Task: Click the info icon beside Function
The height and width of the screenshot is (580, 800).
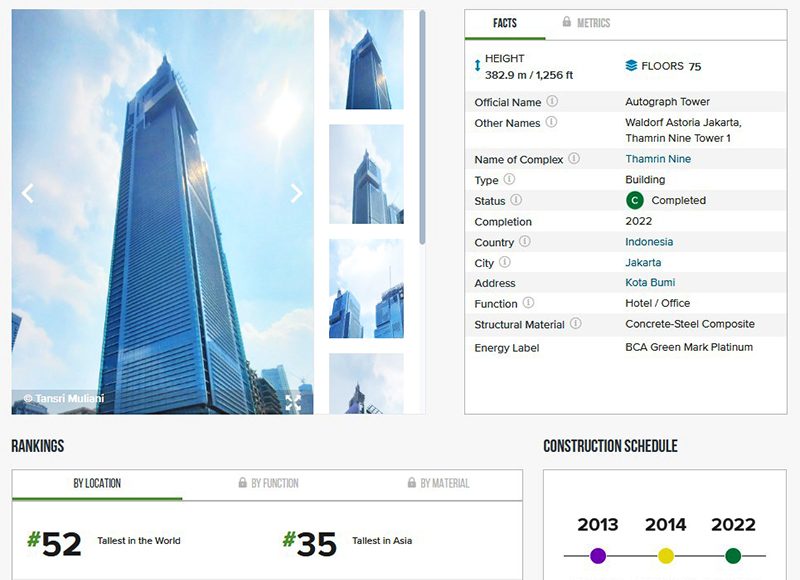Action: pyautogui.click(x=528, y=303)
